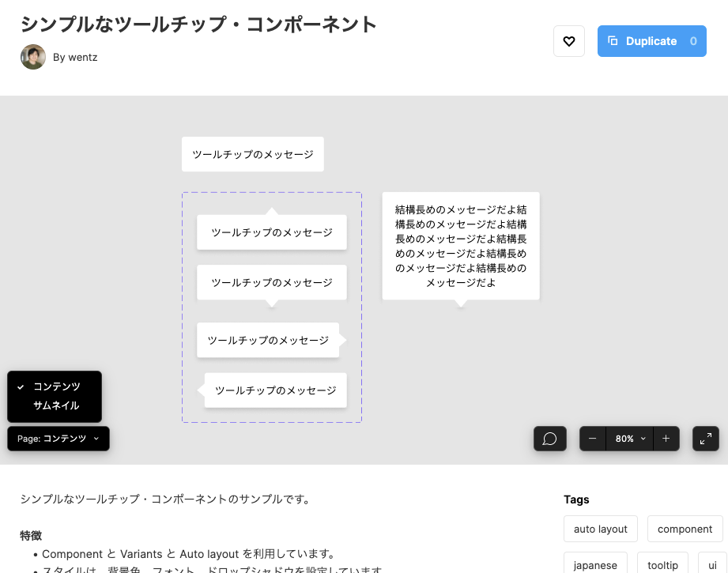Click the japanese tag

(595, 565)
